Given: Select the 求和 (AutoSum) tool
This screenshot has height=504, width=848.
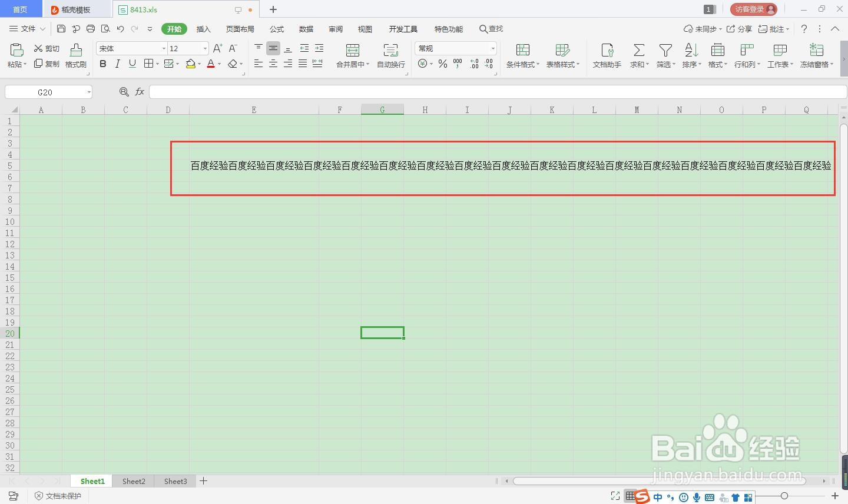Looking at the screenshot, I should [638, 56].
